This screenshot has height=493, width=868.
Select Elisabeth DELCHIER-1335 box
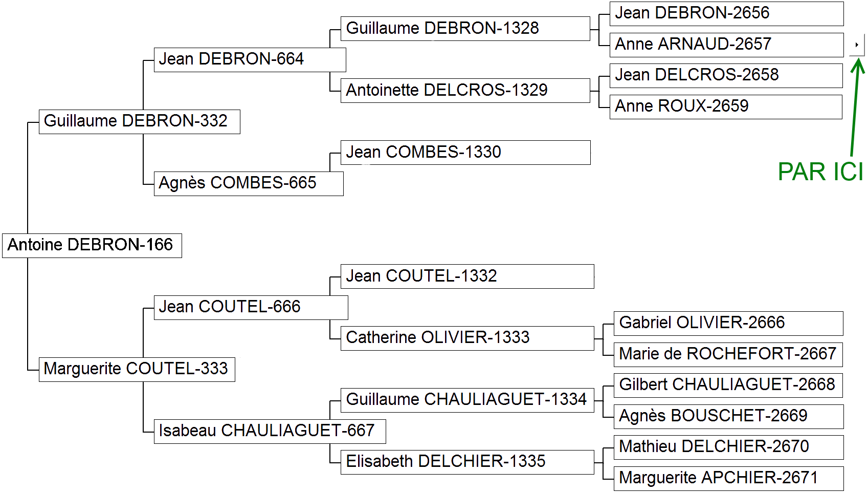coord(468,462)
